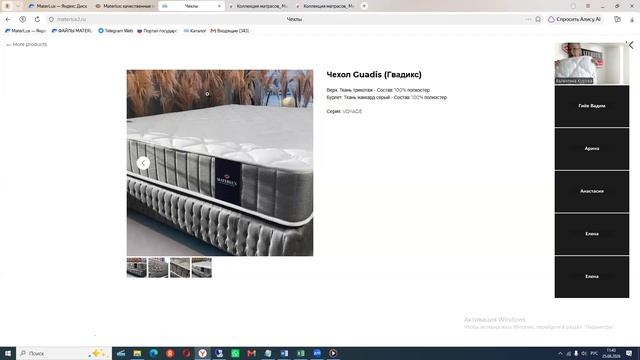
Task: Open the volume icon in system tray
Action: [584, 353]
